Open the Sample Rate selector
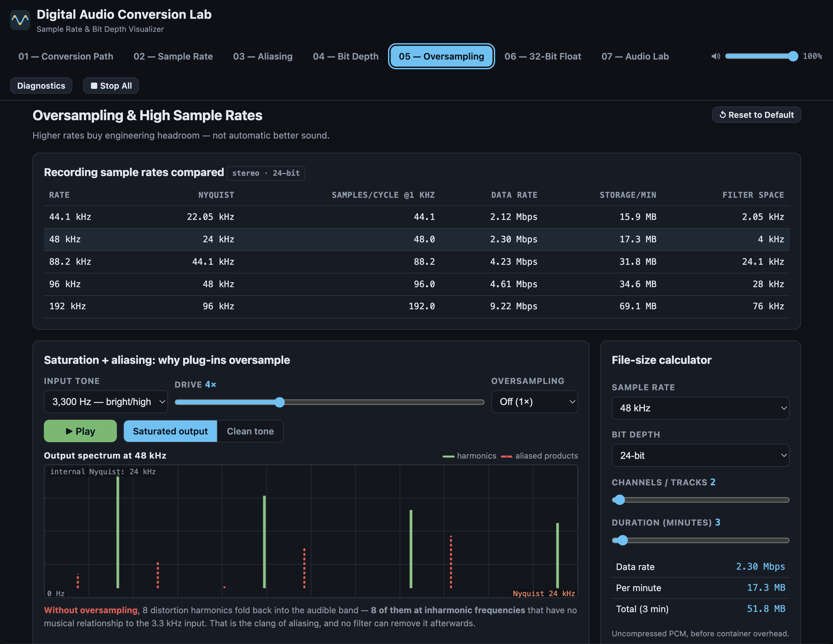The width and height of the screenshot is (833, 644). [x=700, y=408]
